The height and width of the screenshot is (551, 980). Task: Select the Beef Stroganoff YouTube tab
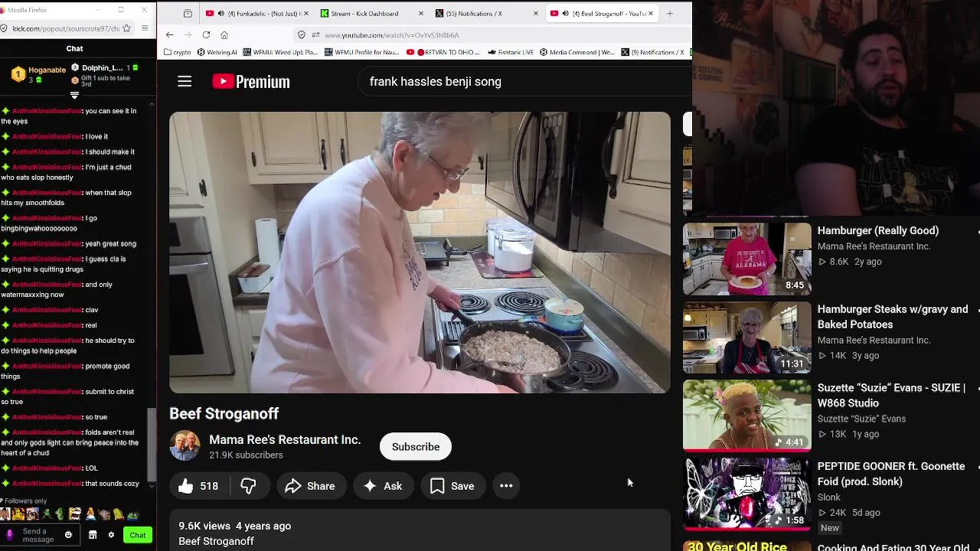point(602,13)
